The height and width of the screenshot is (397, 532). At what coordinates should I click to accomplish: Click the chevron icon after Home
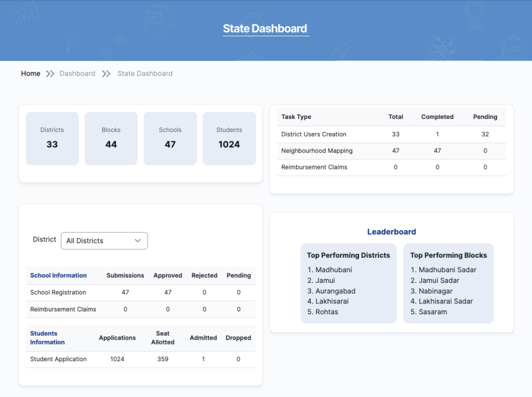(x=50, y=74)
